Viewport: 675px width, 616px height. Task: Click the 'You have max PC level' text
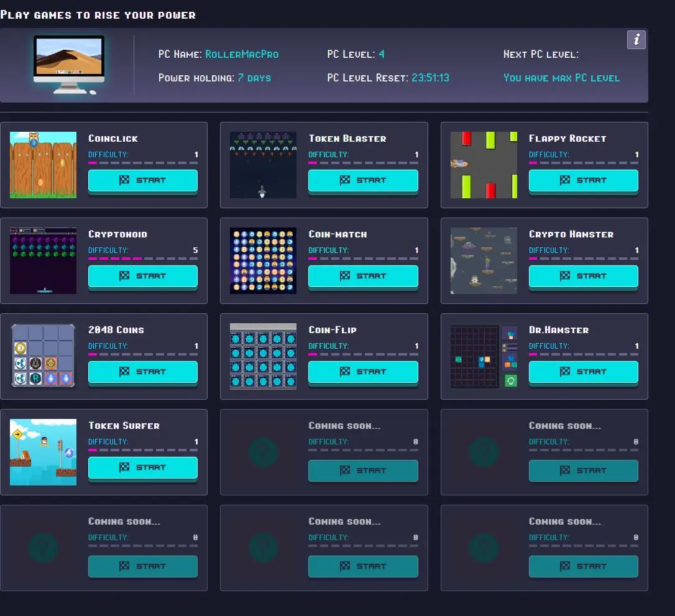coord(562,78)
